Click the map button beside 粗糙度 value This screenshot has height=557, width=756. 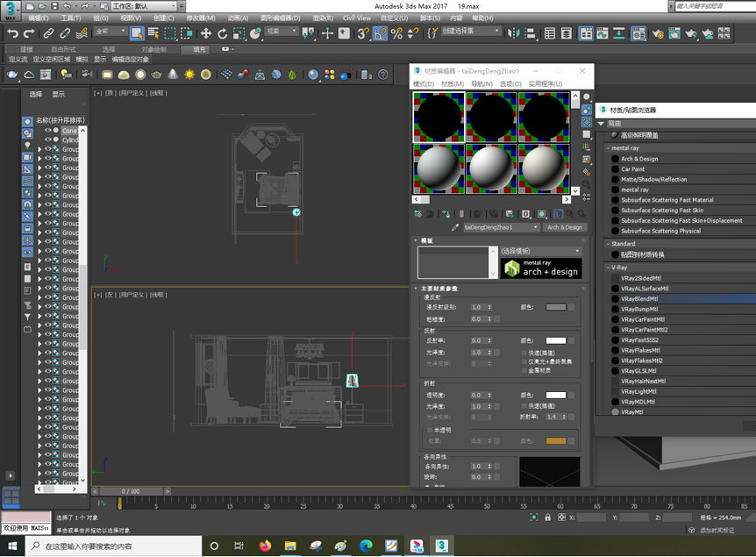point(496,318)
